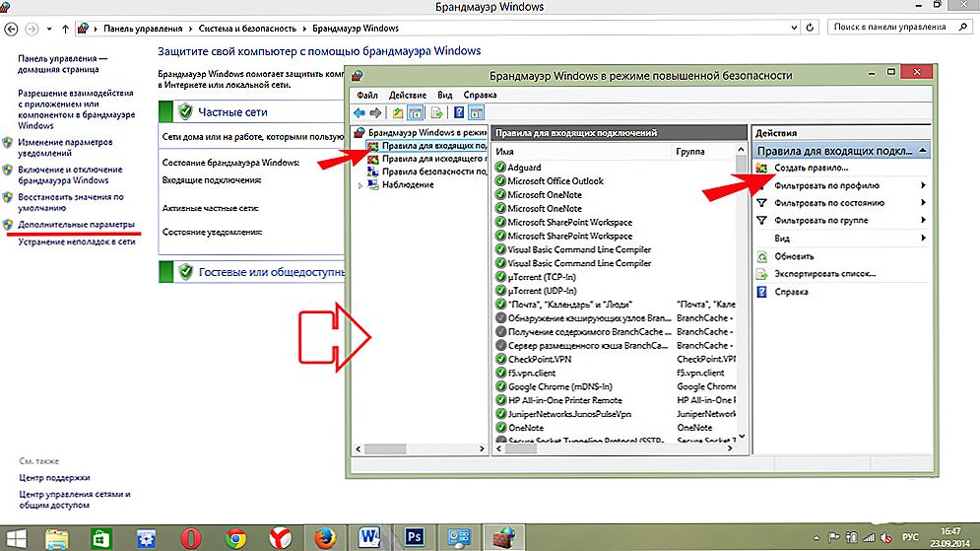Open Yandex browser from the taskbar

point(281,538)
